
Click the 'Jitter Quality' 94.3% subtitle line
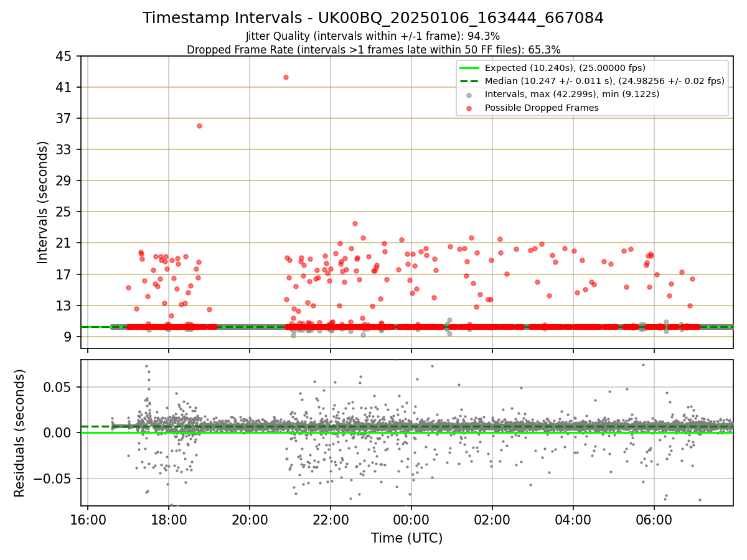[373, 36]
